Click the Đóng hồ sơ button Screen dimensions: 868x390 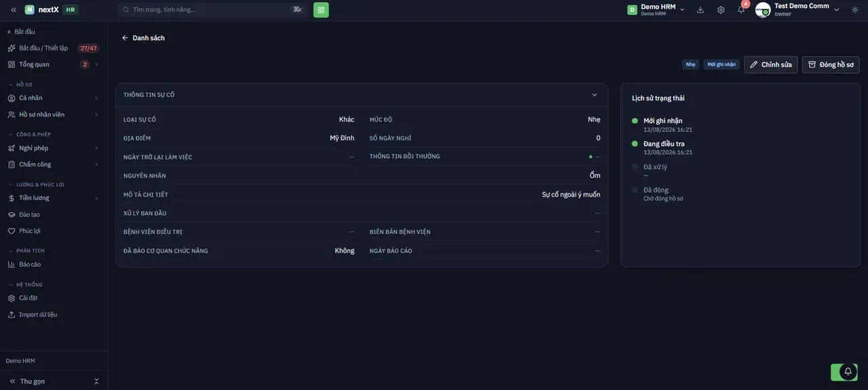pos(831,64)
